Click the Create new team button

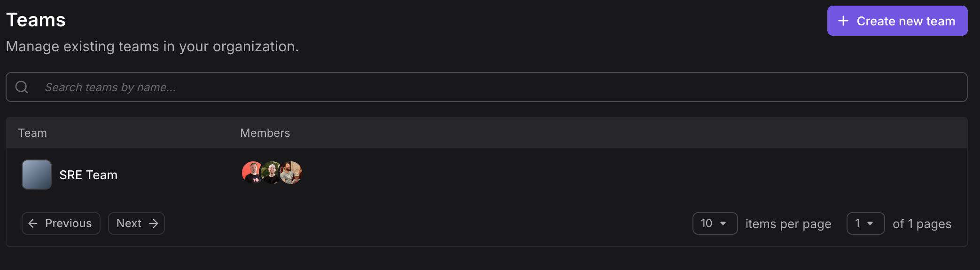click(x=897, y=21)
